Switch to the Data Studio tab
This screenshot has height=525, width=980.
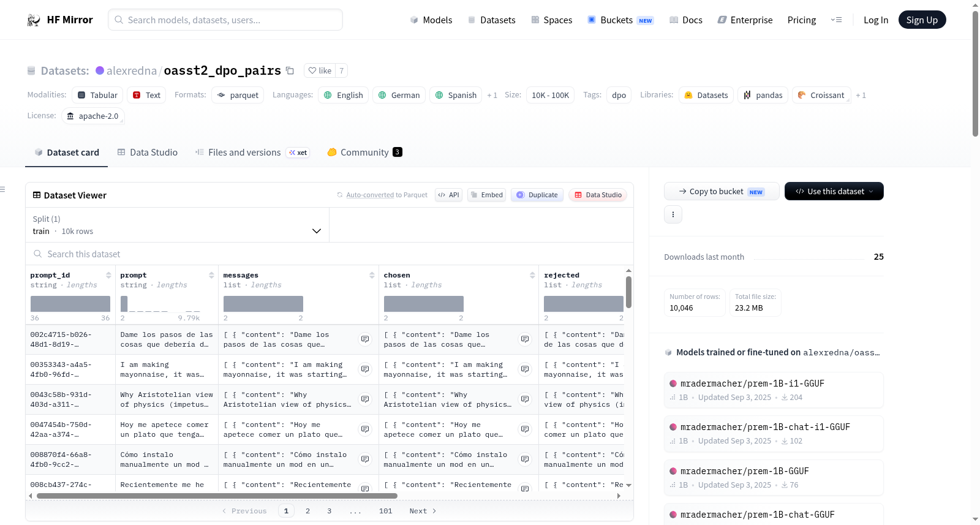tap(148, 153)
